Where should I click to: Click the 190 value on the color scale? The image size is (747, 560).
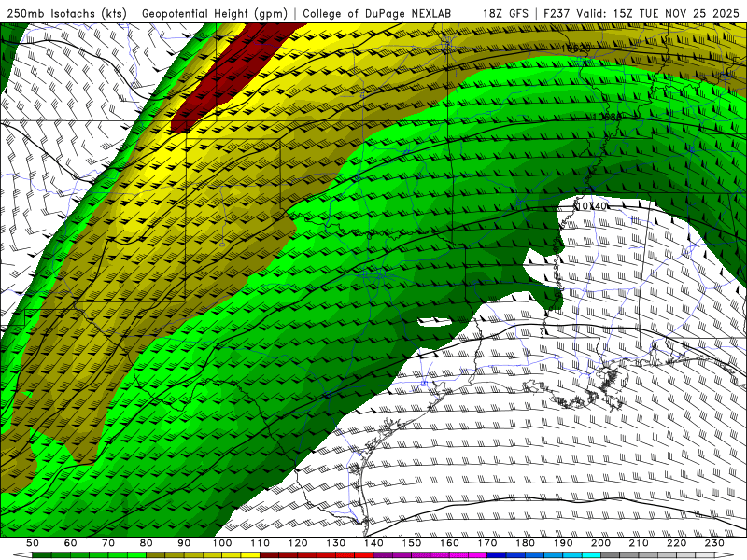click(x=563, y=543)
